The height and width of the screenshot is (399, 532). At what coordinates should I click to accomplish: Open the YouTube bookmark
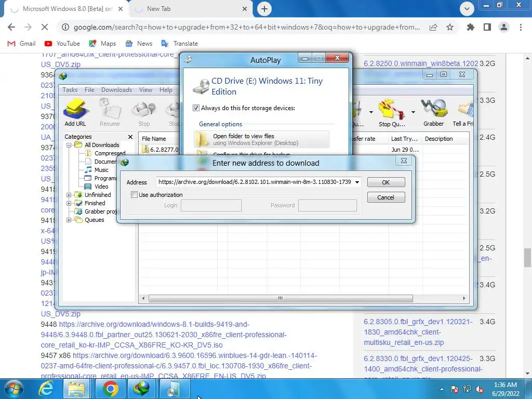tap(62, 44)
